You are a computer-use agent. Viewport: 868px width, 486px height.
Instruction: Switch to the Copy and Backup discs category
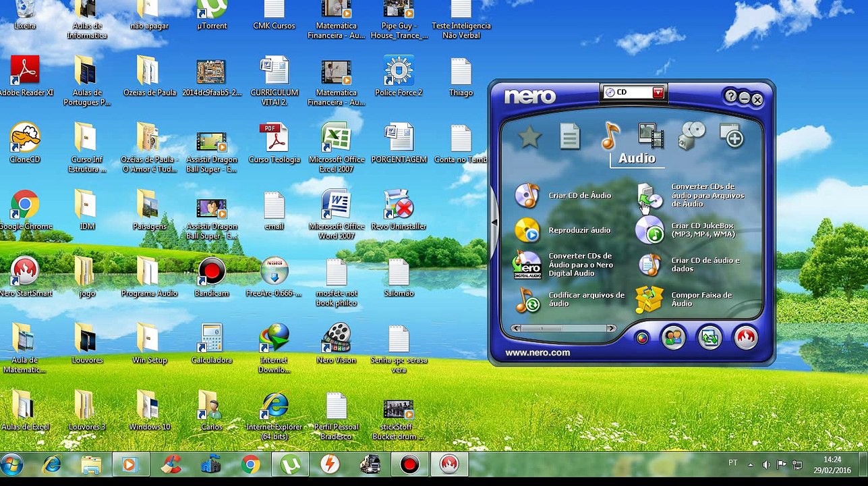coord(692,135)
